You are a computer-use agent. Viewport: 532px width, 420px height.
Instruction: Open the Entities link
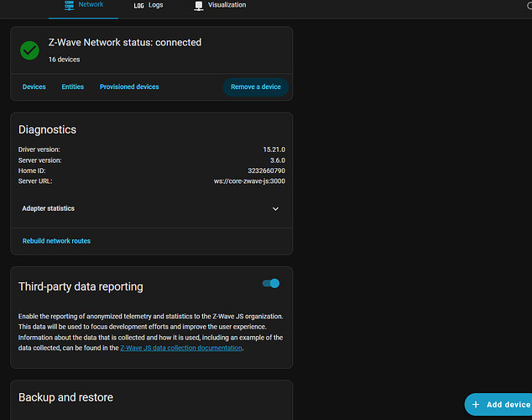pos(73,87)
